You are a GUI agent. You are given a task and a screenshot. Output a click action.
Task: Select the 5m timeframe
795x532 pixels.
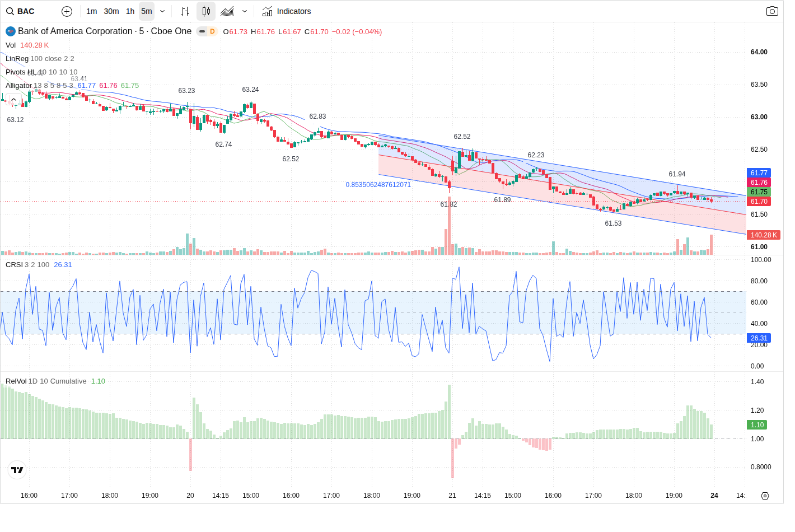coord(147,11)
